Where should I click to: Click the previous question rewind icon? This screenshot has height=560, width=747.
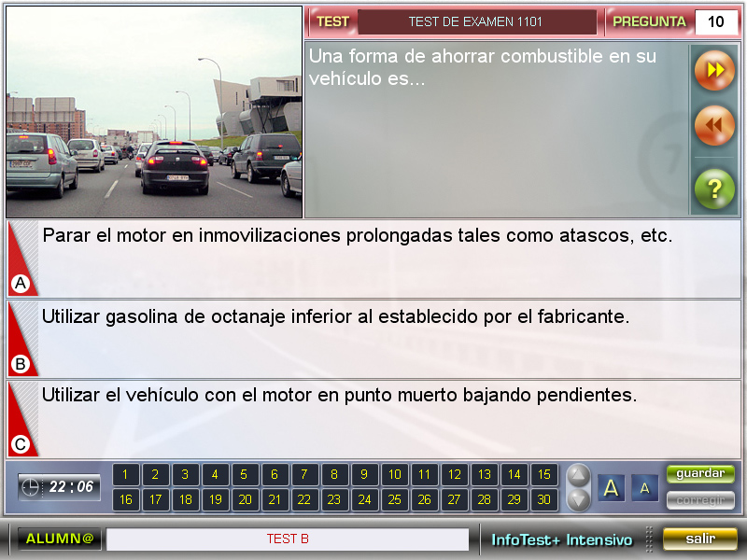pos(714,126)
